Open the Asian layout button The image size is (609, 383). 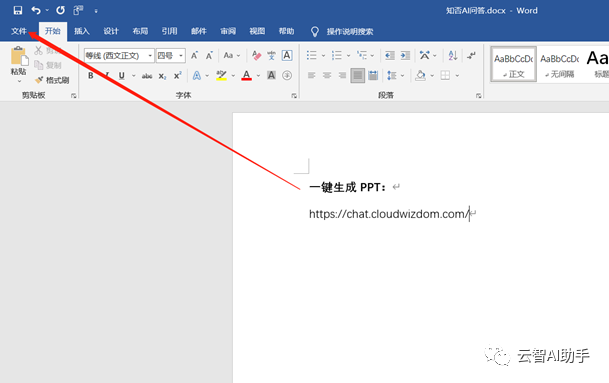click(x=425, y=56)
